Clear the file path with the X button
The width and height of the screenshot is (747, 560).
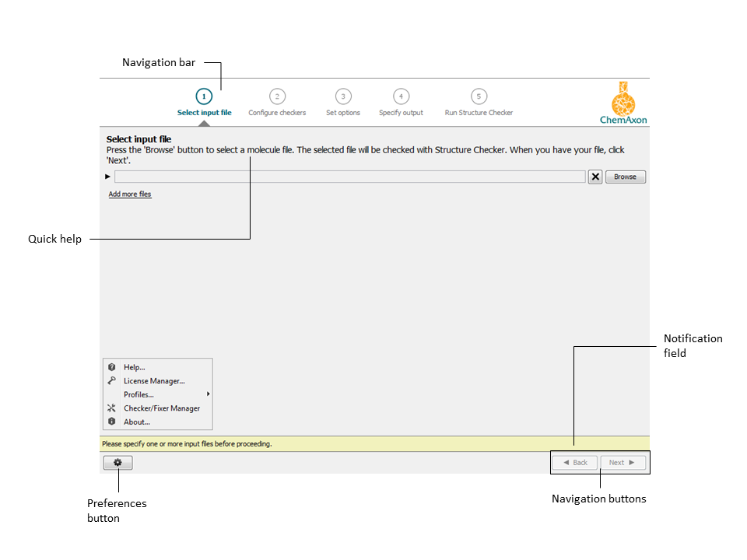[x=595, y=177]
